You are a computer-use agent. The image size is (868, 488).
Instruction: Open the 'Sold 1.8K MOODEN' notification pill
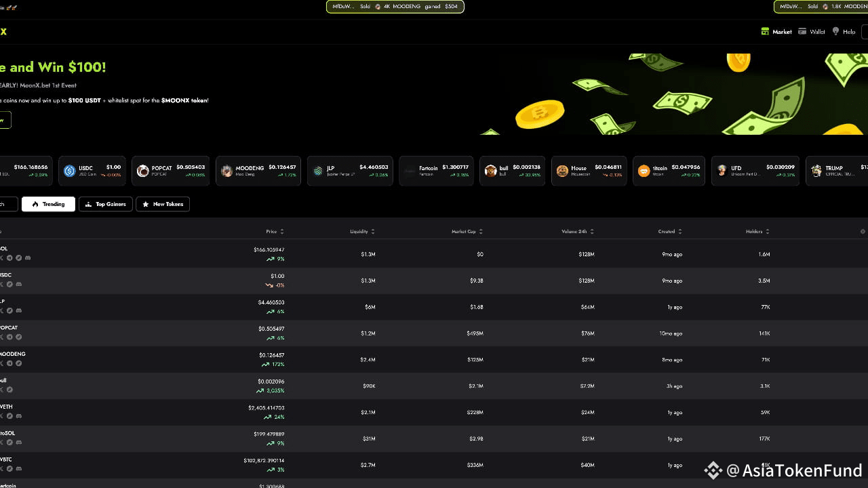(821, 7)
